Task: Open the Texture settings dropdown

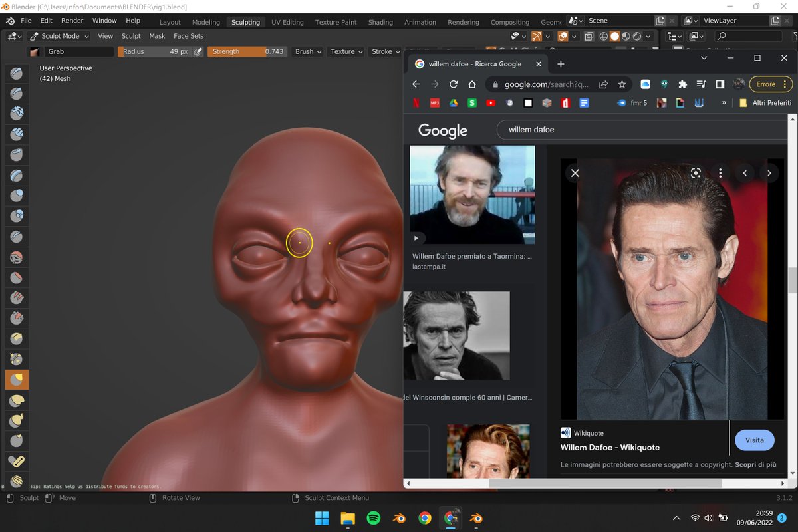Action: pyautogui.click(x=346, y=51)
